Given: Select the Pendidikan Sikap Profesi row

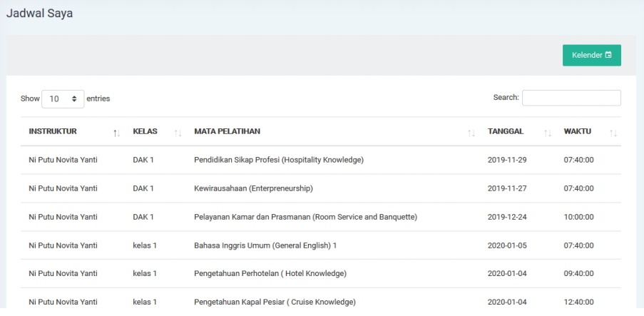Looking at the screenshot, I should tap(279, 160).
